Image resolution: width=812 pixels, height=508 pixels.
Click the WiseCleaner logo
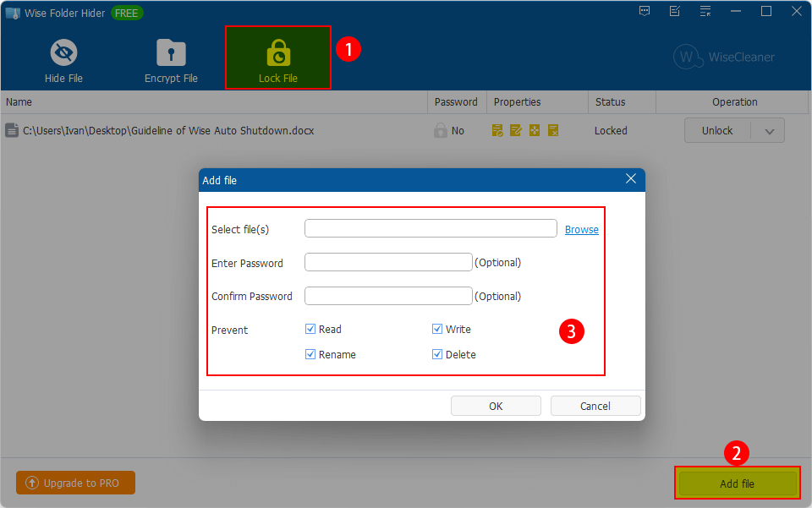(724, 57)
